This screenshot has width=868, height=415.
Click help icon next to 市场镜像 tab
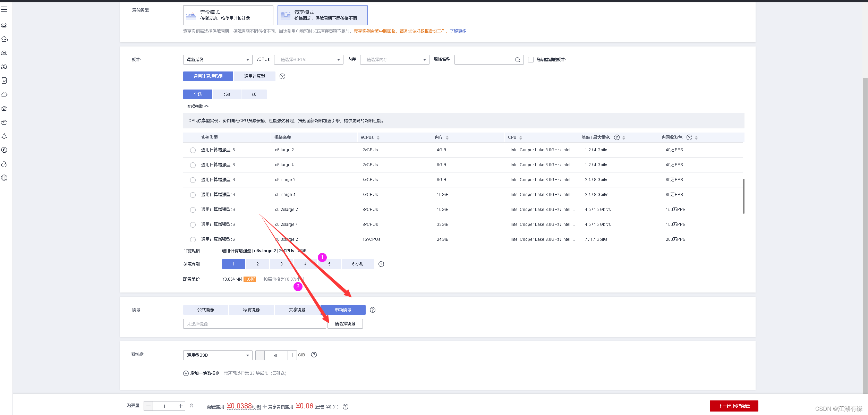[x=373, y=310]
